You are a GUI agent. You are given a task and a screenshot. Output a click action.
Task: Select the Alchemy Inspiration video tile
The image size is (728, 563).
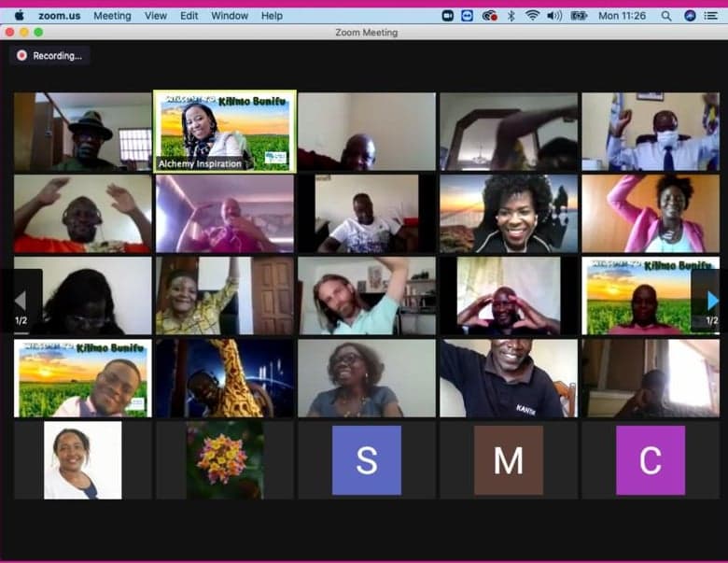click(225, 131)
